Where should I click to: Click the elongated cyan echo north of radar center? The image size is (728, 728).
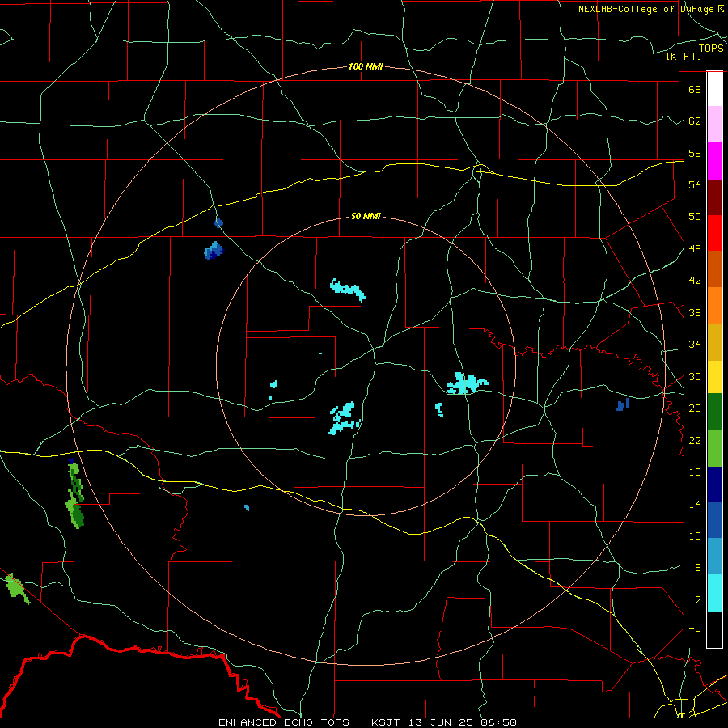point(348,290)
